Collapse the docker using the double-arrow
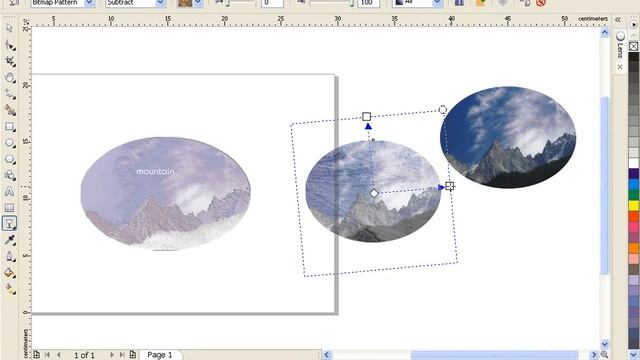The width and height of the screenshot is (640, 360). coord(618,20)
